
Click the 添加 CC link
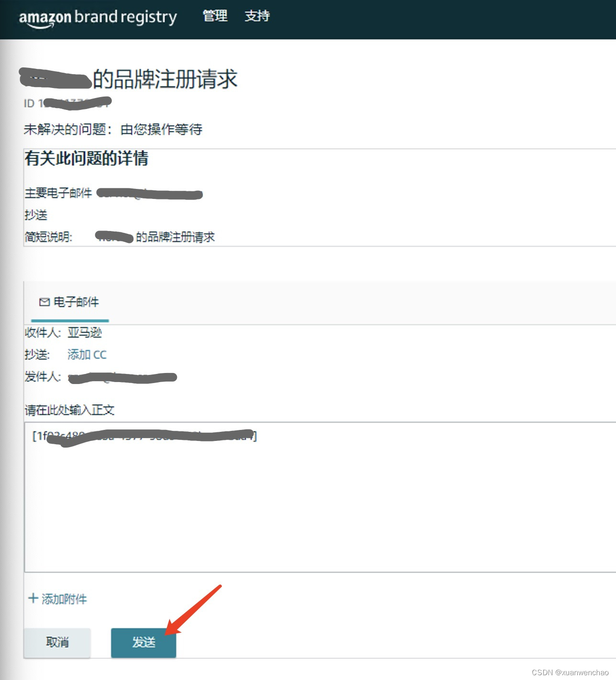pos(87,355)
